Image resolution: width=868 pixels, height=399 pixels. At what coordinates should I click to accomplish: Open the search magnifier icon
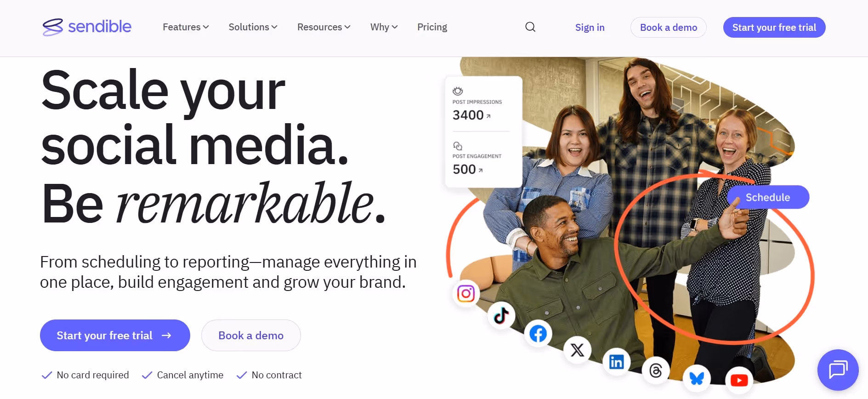coord(530,27)
